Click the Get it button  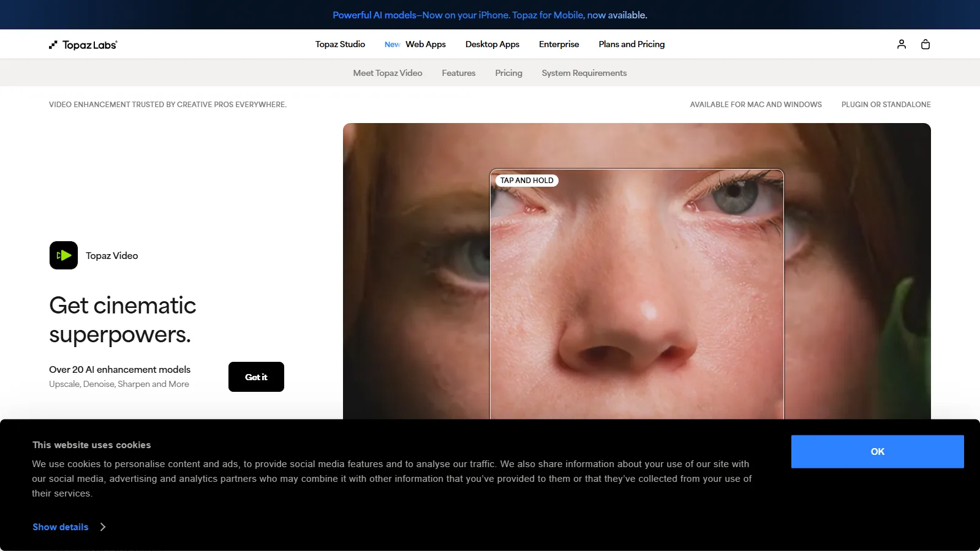click(256, 377)
